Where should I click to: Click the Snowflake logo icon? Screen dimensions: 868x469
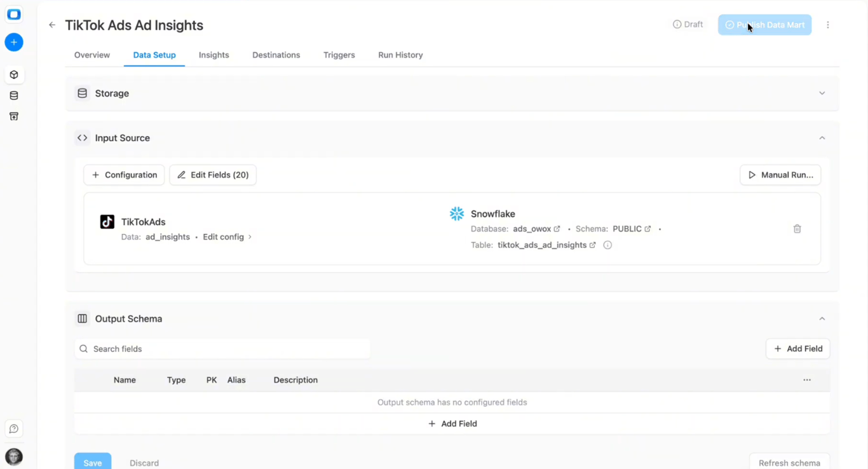(457, 214)
